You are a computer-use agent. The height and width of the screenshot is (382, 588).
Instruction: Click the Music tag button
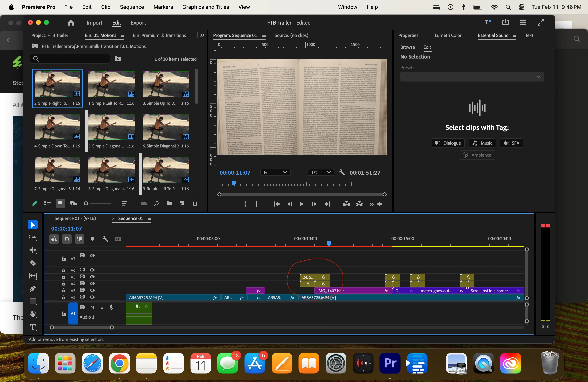click(x=482, y=143)
